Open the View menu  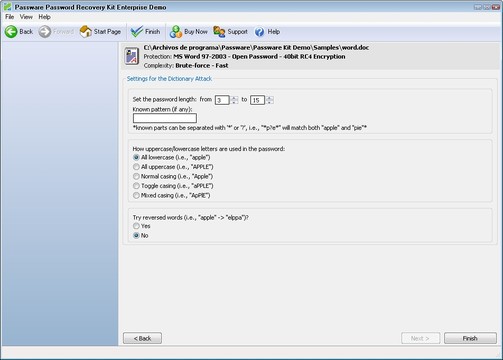tap(26, 17)
